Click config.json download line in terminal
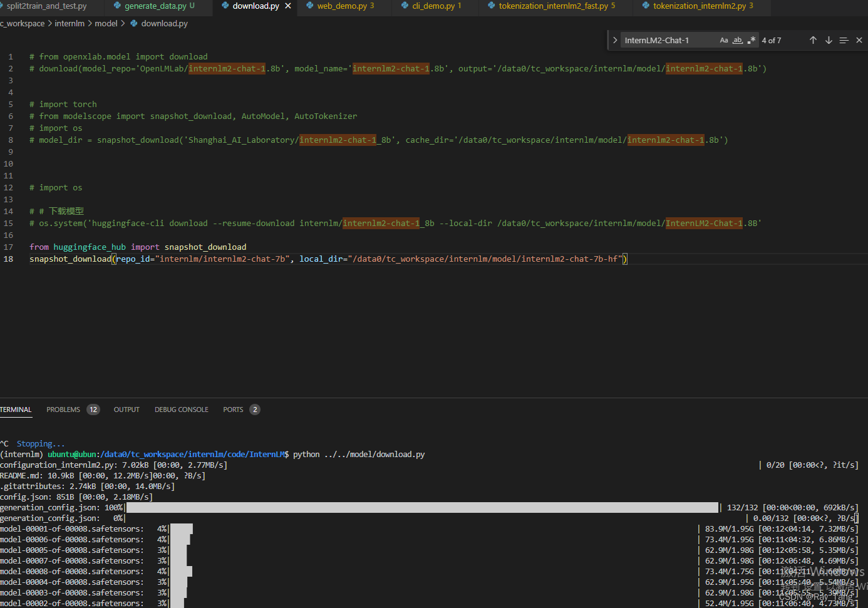The image size is (868, 608). click(76, 497)
